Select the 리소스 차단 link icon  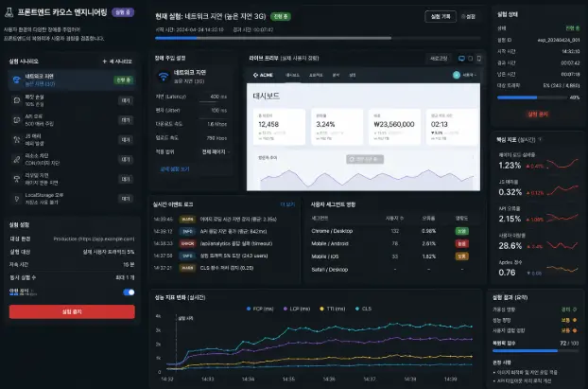[x=16, y=159]
